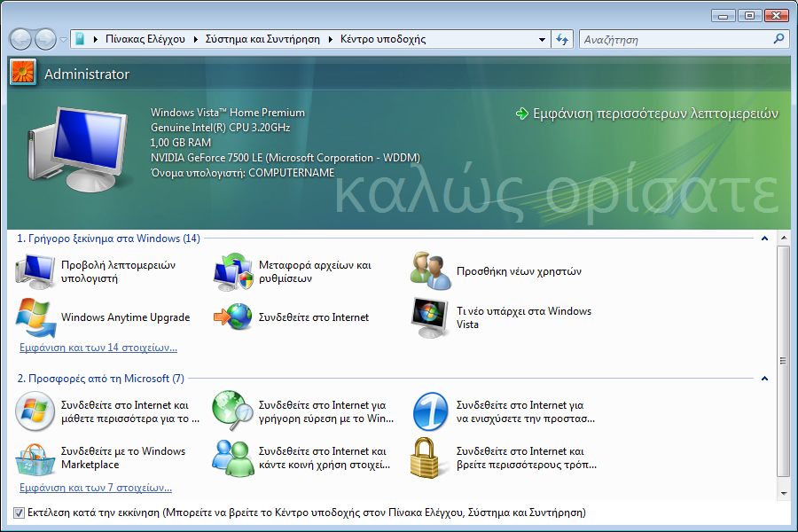Select the Προβολή λεπτομερειών υπολογιστή label
Image resolution: width=798 pixels, height=532 pixels.
(118, 271)
